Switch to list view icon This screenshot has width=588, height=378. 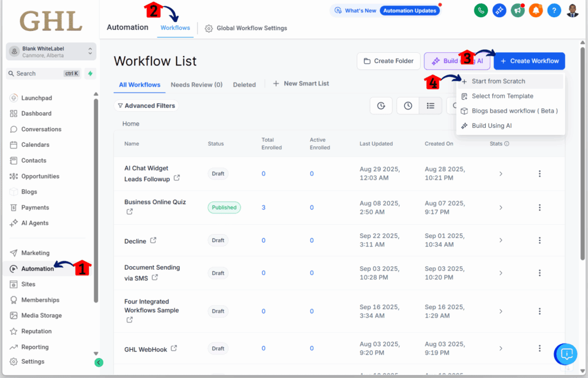[431, 106]
